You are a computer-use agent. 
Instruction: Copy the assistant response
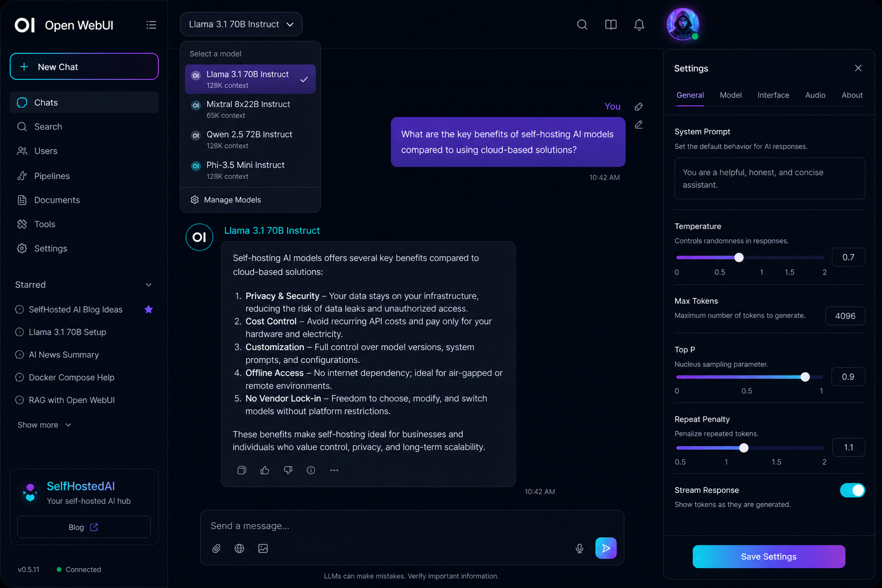(x=242, y=470)
